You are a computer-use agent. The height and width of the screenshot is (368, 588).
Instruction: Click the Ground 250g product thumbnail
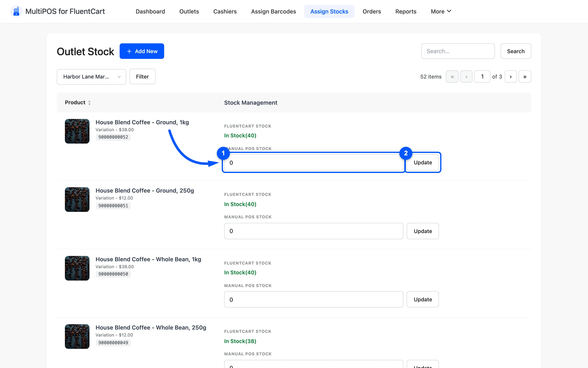click(x=77, y=200)
